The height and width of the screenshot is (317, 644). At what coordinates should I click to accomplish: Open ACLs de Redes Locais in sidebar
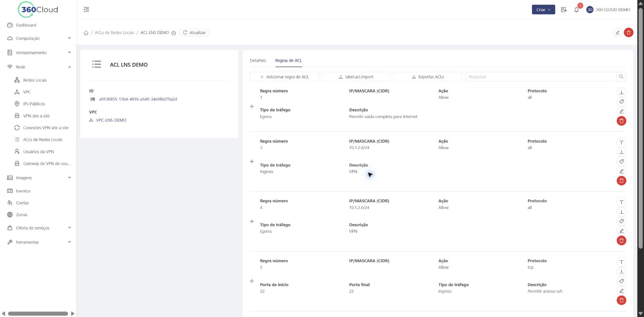(x=43, y=140)
